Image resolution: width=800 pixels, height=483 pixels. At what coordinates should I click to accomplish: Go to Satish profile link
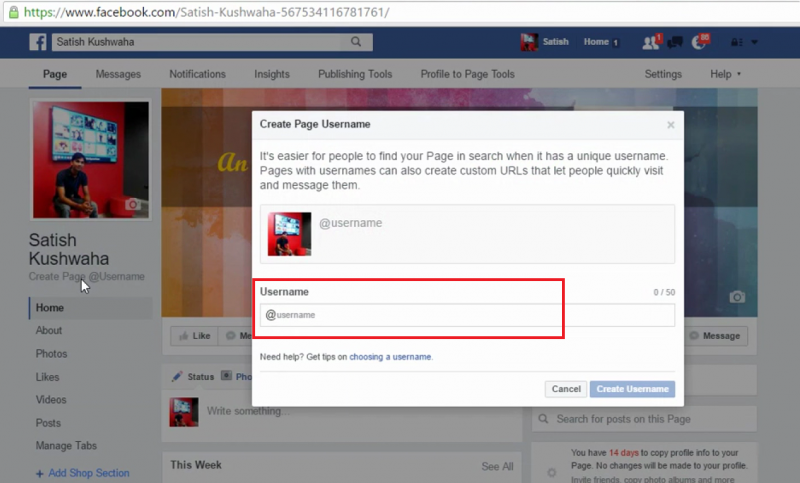click(555, 42)
